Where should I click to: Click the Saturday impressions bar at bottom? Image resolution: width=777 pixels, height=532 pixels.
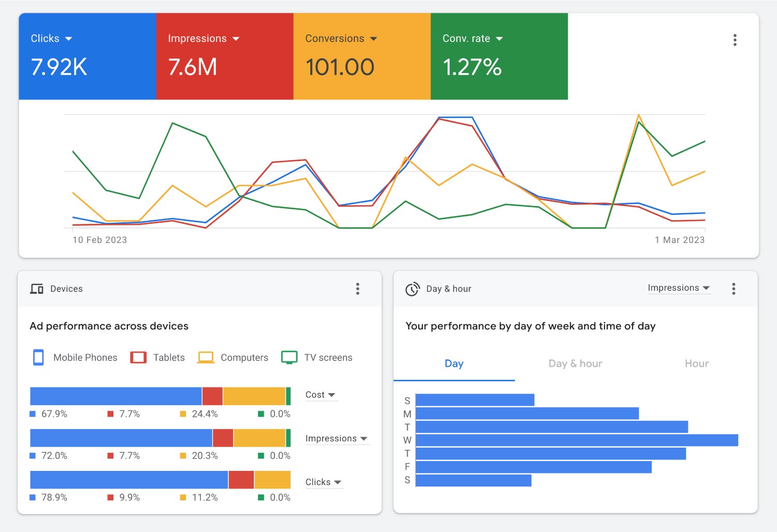pyautogui.click(x=473, y=480)
